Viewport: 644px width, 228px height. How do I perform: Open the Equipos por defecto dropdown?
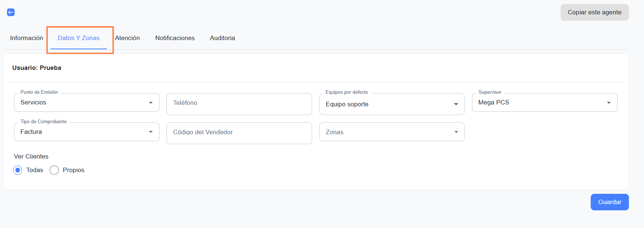391,104
